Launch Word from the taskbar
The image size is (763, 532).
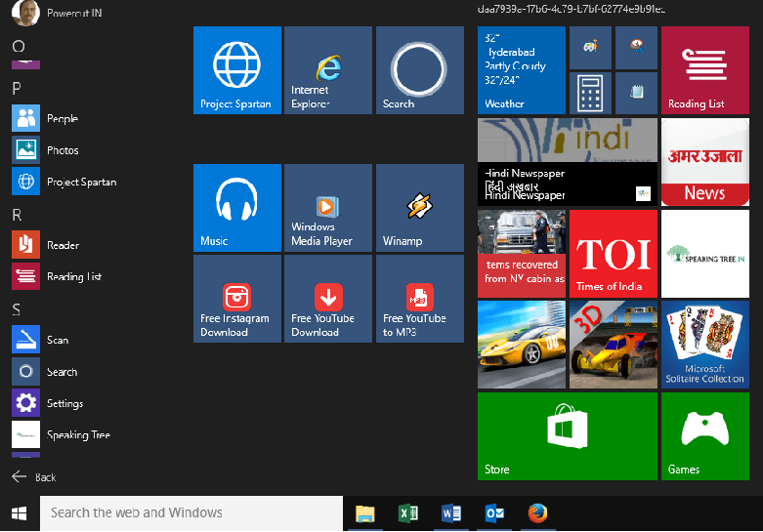(x=451, y=513)
